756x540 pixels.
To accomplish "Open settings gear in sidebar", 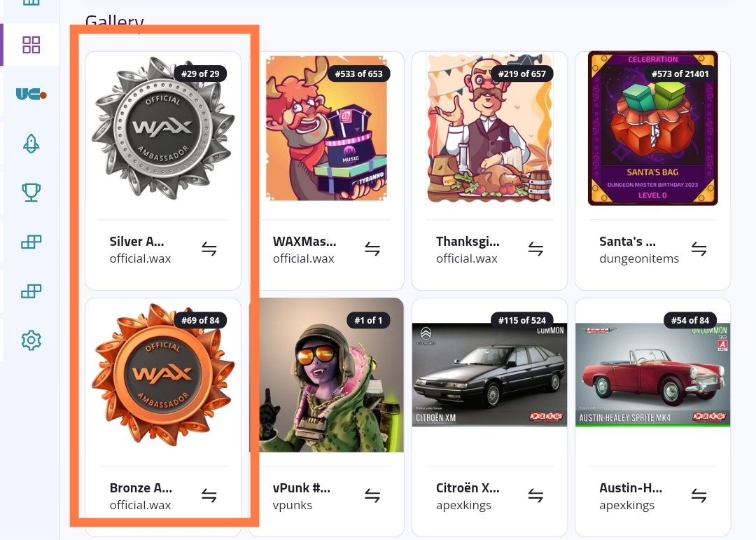I will pos(31,340).
